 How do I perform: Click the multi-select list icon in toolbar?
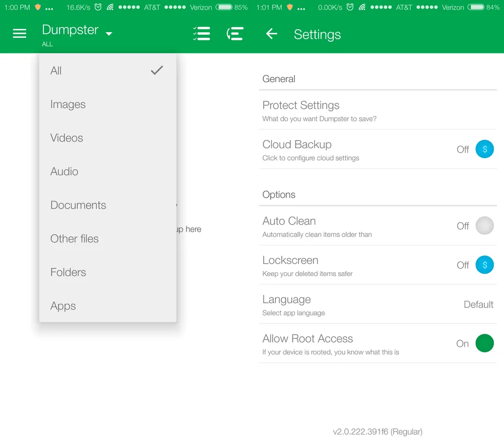[201, 33]
